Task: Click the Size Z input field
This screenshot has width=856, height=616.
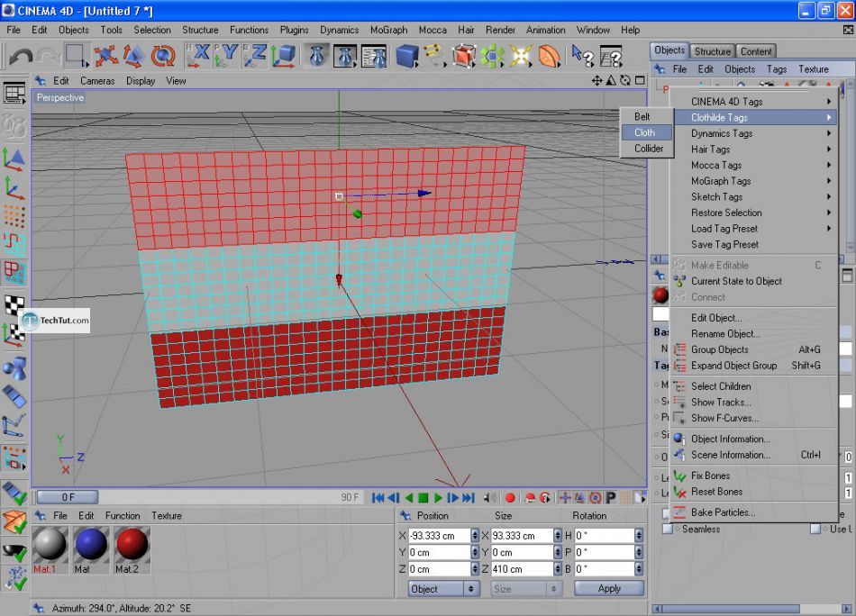Action: click(x=523, y=569)
